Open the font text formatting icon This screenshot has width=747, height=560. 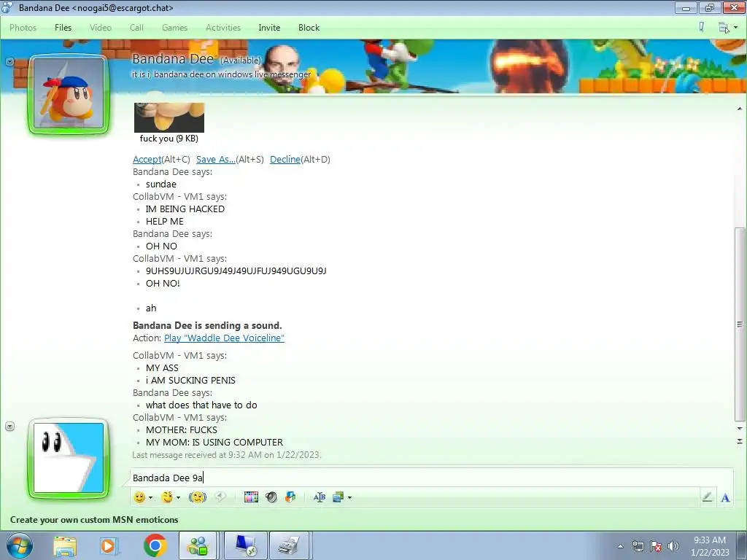[x=320, y=497]
